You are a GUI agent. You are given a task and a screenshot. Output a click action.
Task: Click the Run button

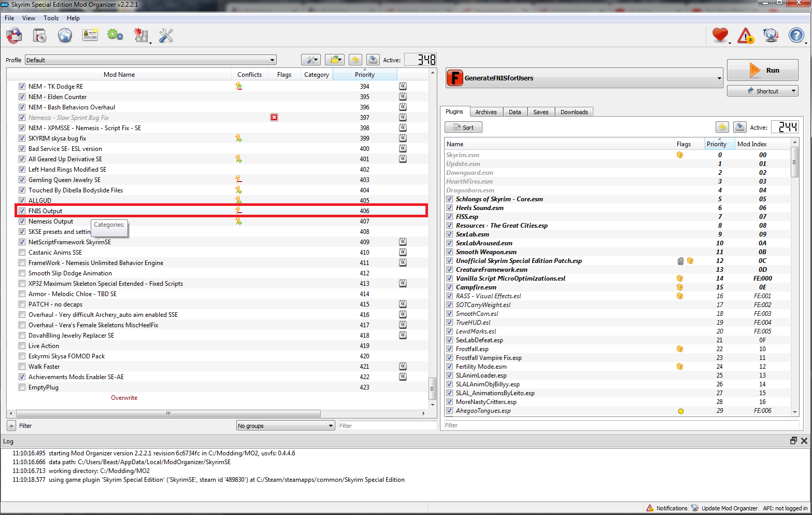pyautogui.click(x=763, y=70)
